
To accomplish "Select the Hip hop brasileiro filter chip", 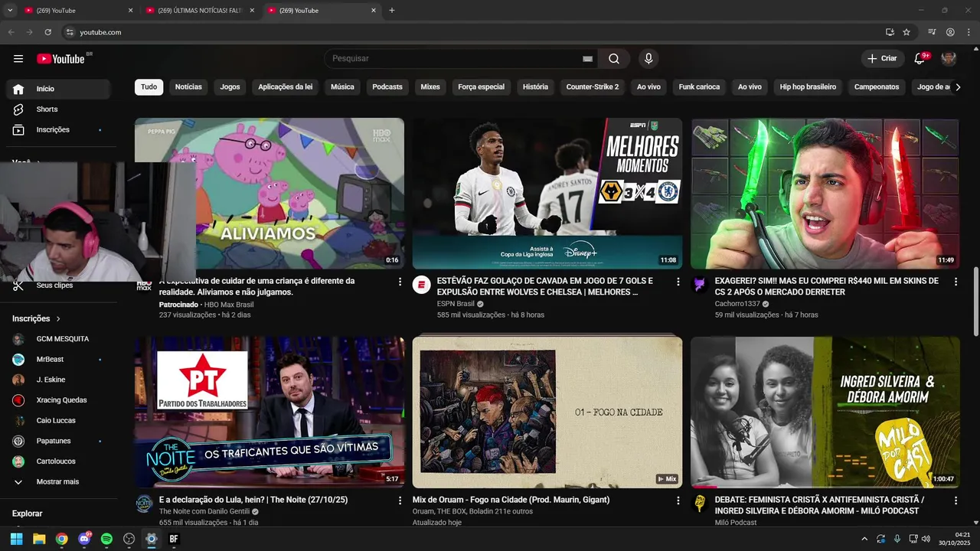I will pyautogui.click(x=808, y=87).
